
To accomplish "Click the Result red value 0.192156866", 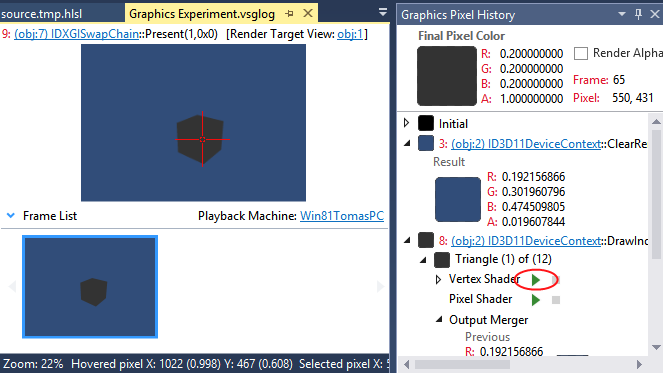I will (x=533, y=177).
